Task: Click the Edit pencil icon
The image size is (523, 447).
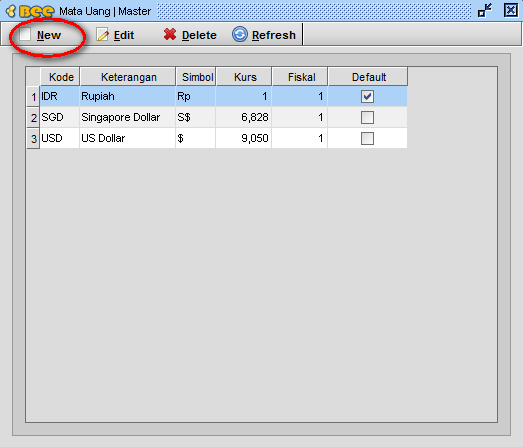Action: click(x=103, y=34)
